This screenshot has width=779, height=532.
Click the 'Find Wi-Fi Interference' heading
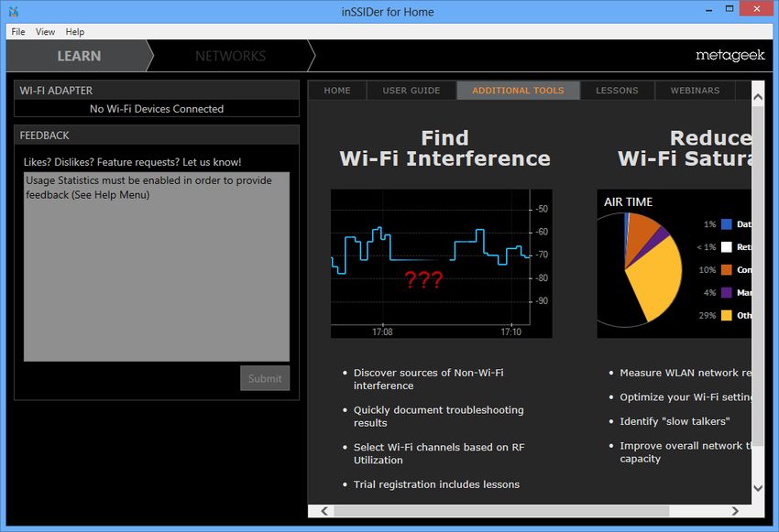[444, 148]
